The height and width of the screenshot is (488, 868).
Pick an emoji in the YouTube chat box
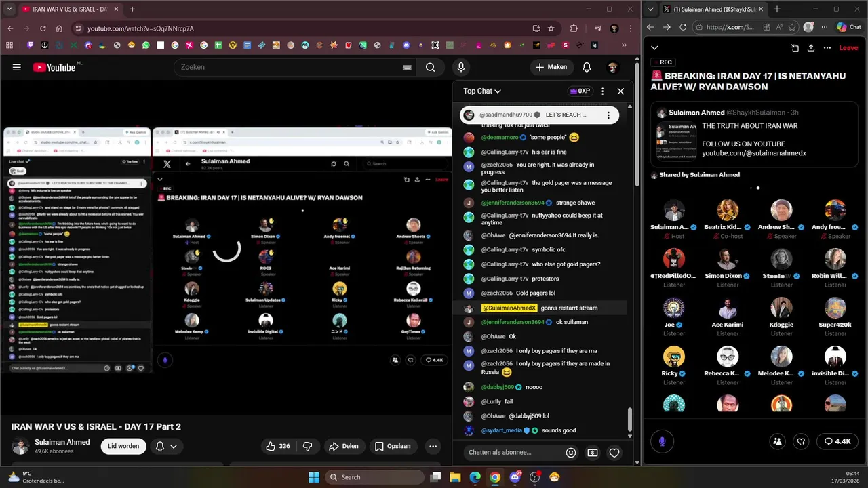point(571,453)
